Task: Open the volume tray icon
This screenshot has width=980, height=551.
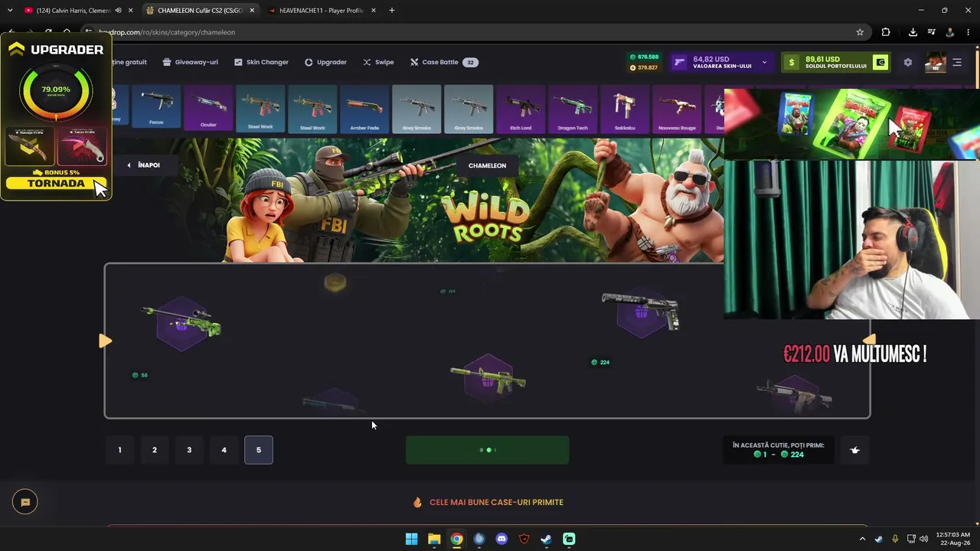Action: point(923,539)
